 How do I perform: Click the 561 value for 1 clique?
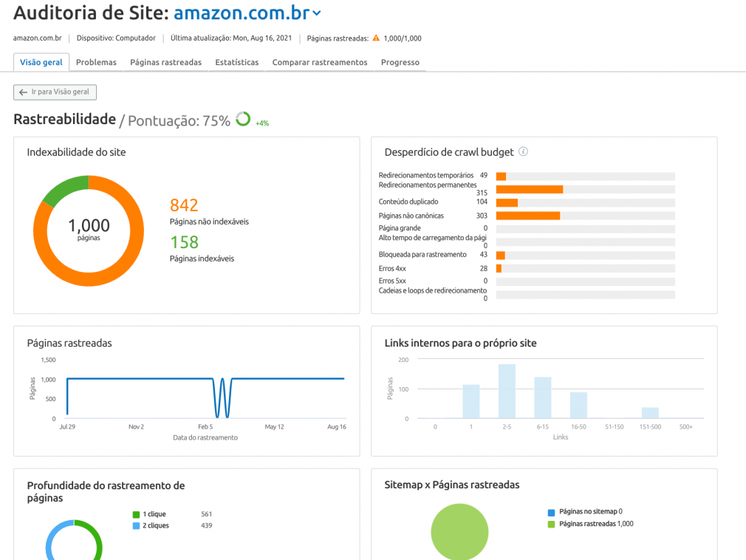(x=207, y=514)
